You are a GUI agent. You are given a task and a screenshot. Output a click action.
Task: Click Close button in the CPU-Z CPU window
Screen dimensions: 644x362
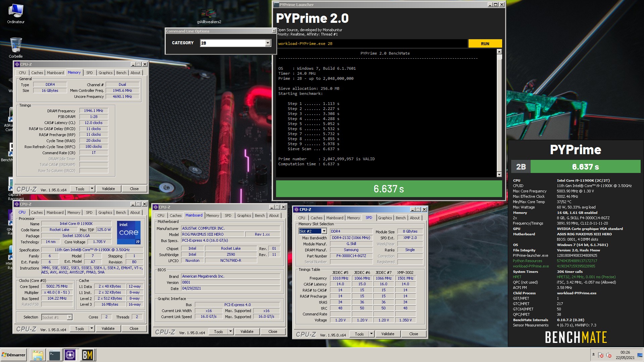tap(134, 328)
